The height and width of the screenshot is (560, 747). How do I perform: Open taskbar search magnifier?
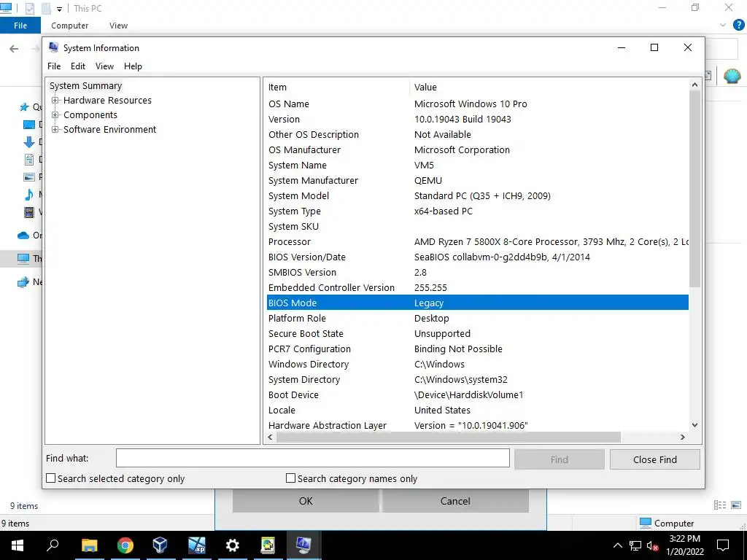point(53,545)
